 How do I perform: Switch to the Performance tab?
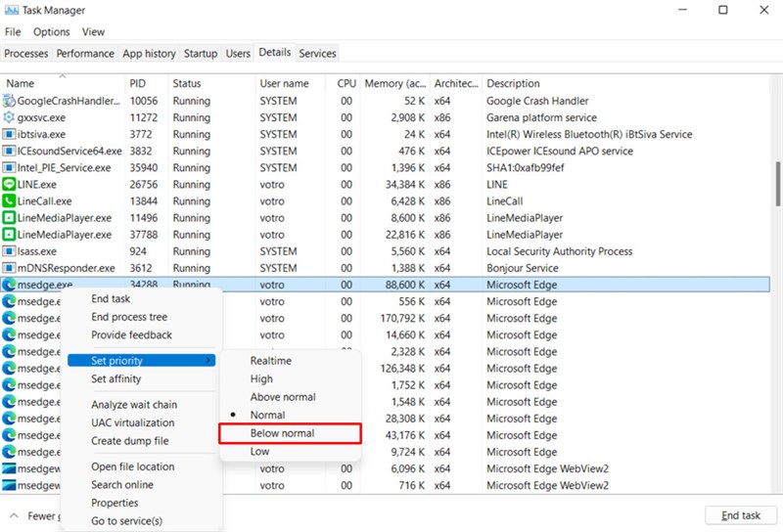click(85, 54)
